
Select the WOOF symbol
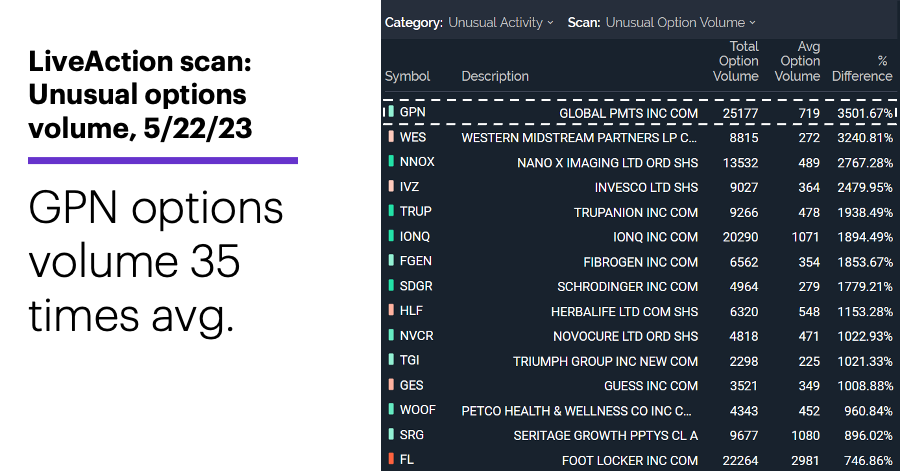(x=417, y=410)
